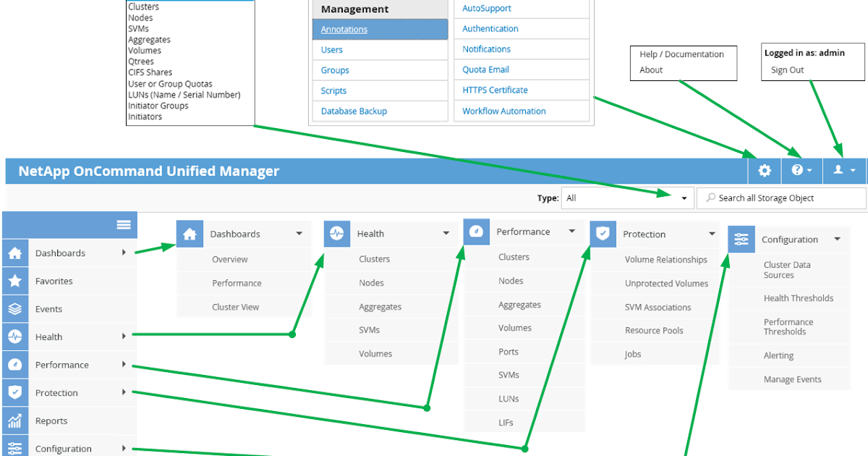Choose Scripts from the Management menu

pos(333,90)
